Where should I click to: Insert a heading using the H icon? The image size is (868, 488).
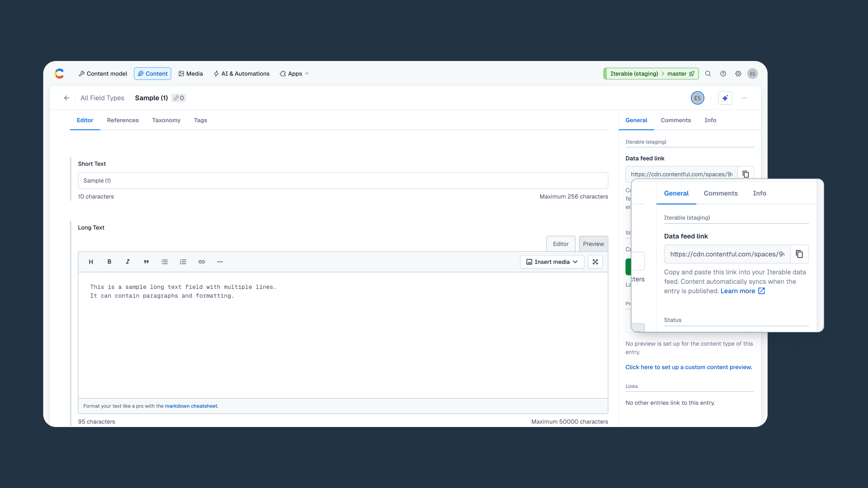point(90,261)
